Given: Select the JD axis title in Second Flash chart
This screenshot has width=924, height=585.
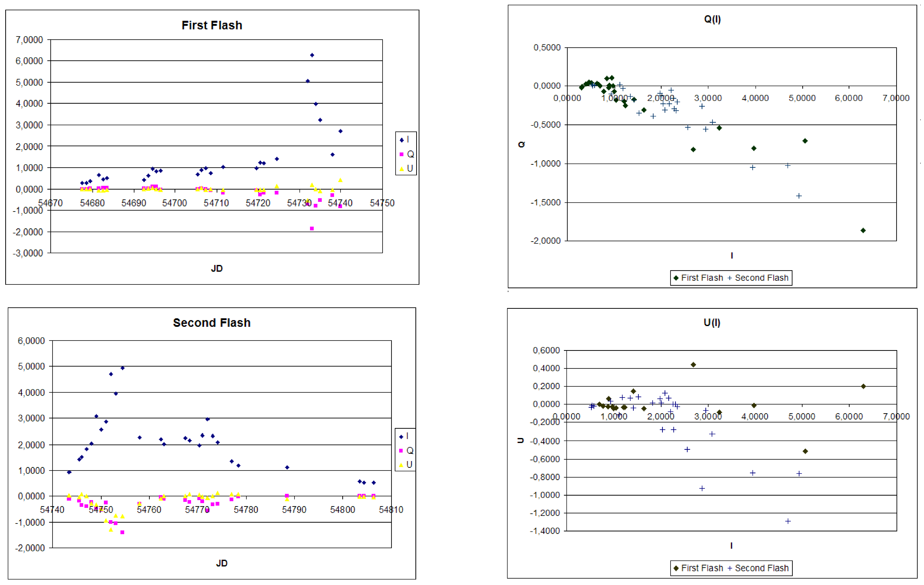Looking at the screenshot, I should pos(221,563).
